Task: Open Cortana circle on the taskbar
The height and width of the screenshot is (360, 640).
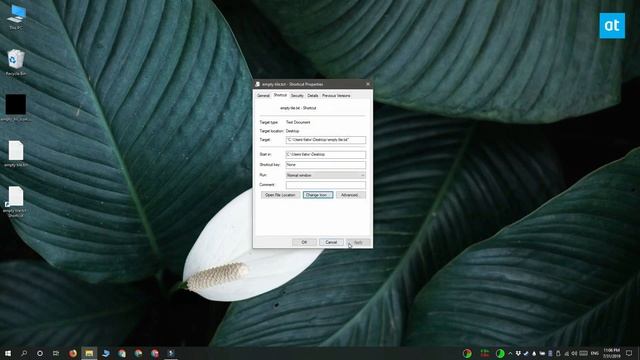Action: pos(40,353)
